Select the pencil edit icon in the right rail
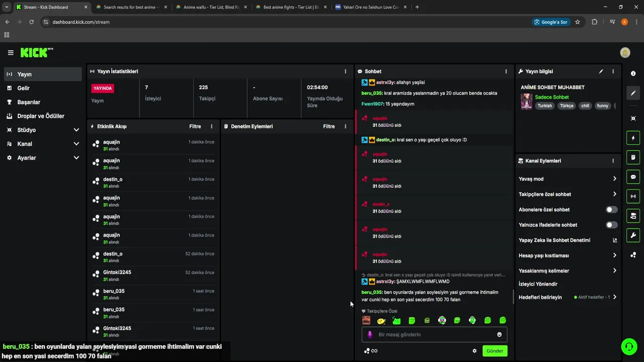The image size is (644, 362). click(x=633, y=93)
